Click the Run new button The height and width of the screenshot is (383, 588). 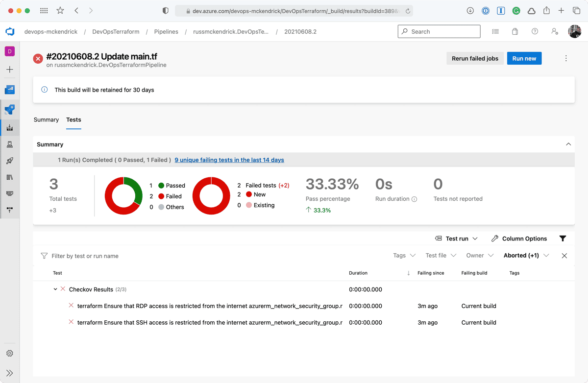(524, 58)
